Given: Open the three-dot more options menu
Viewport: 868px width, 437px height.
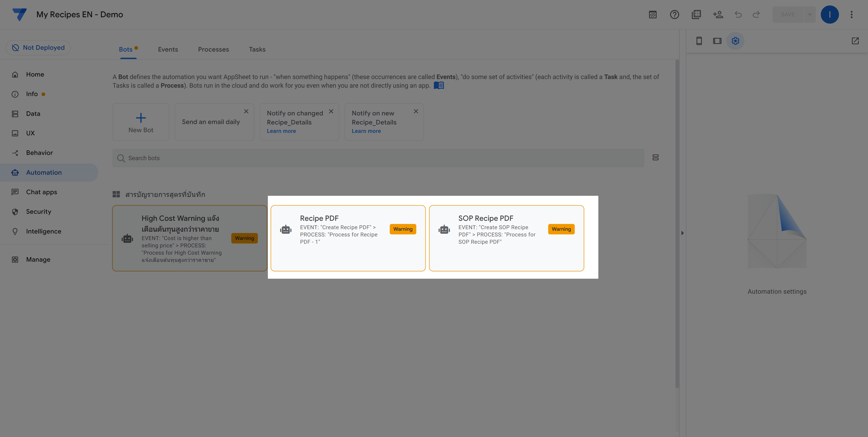Looking at the screenshot, I should (x=851, y=15).
